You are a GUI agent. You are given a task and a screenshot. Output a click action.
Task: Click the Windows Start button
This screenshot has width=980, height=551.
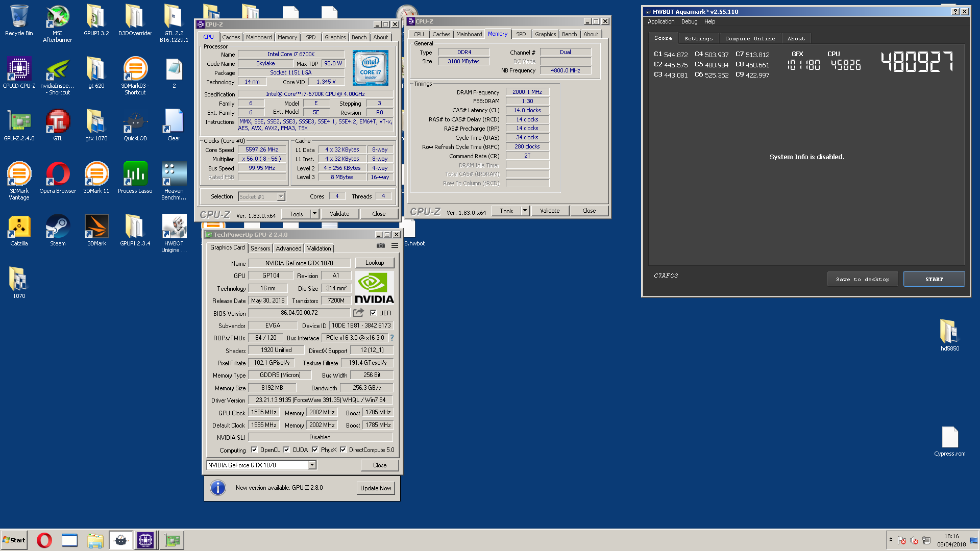tap(14, 540)
